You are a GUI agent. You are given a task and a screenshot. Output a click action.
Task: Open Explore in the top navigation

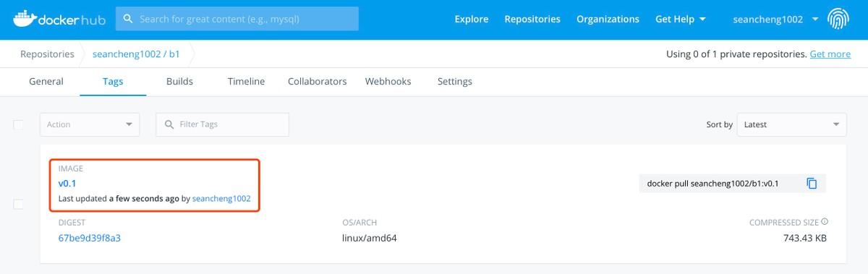[471, 20]
